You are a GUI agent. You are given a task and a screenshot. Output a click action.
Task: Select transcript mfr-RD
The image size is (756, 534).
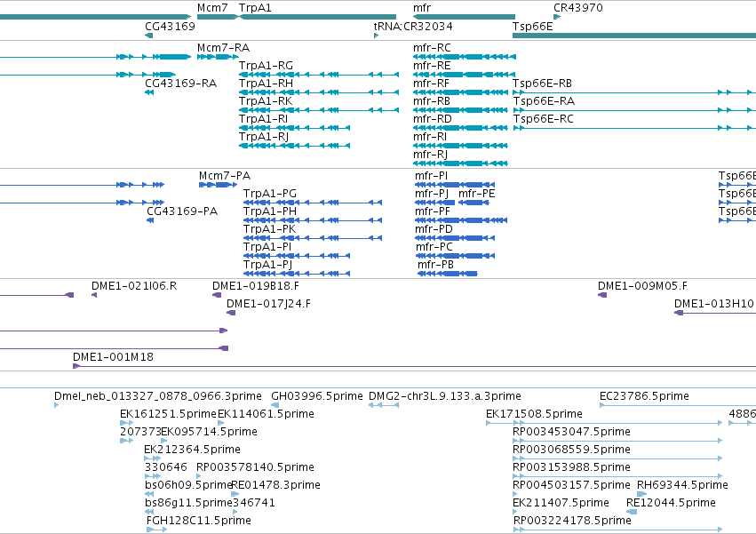tap(460, 128)
